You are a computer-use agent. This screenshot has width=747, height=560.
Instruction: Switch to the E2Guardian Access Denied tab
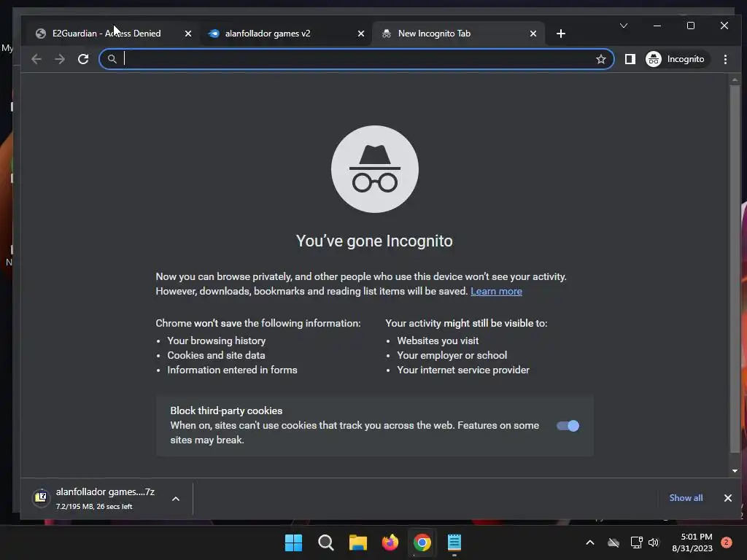coord(113,34)
